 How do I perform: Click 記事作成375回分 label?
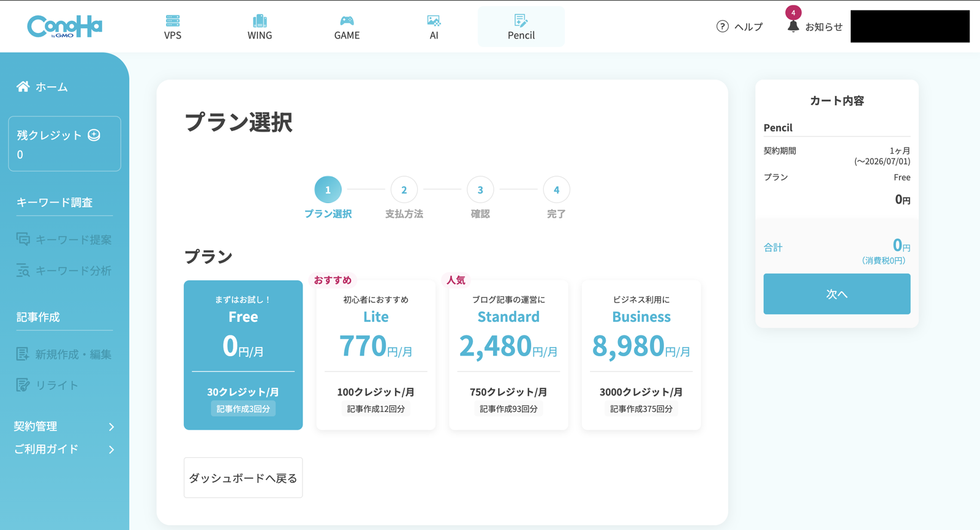[641, 409]
